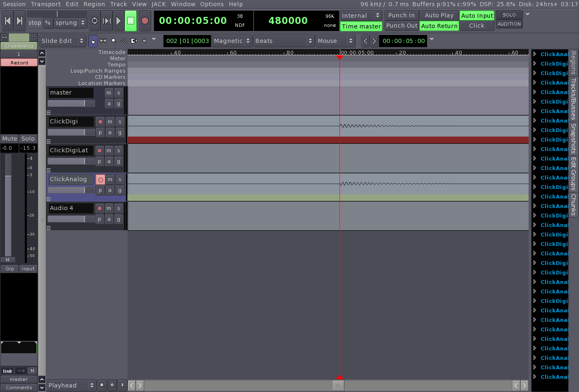This screenshot has width=579, height=392.
Task: Mute the ClickDigiLat track
Action: (x=109, y=151)
